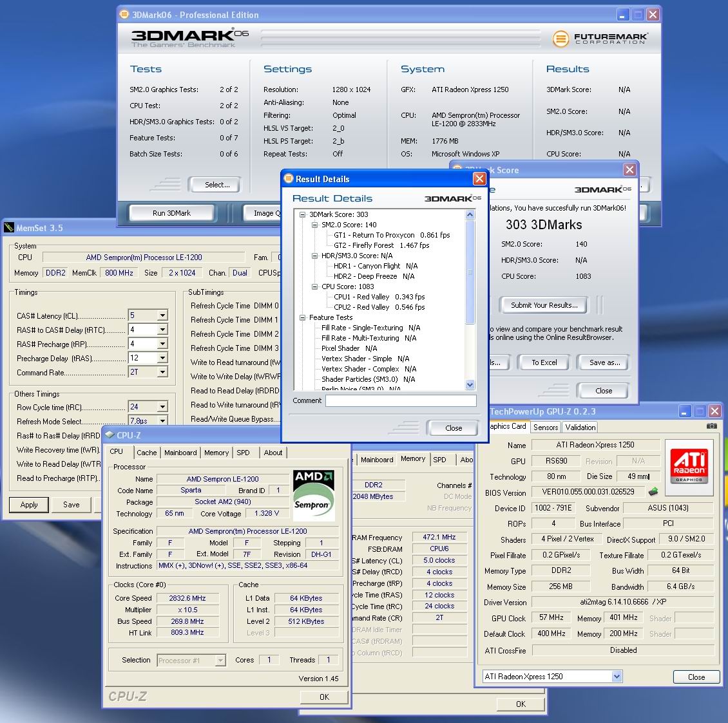Click the Save button in MemSet
Screen dimensions: 728x723
71,505
